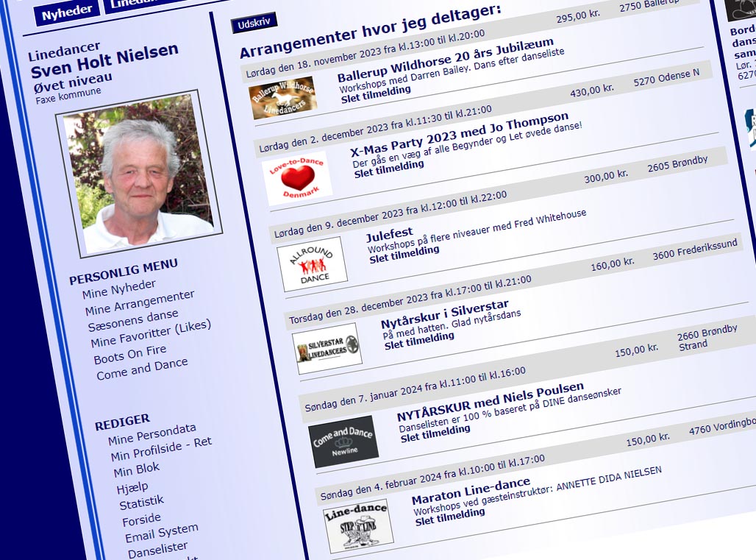Open Mine Nyheder in personal menu

[x=119, y=289]
